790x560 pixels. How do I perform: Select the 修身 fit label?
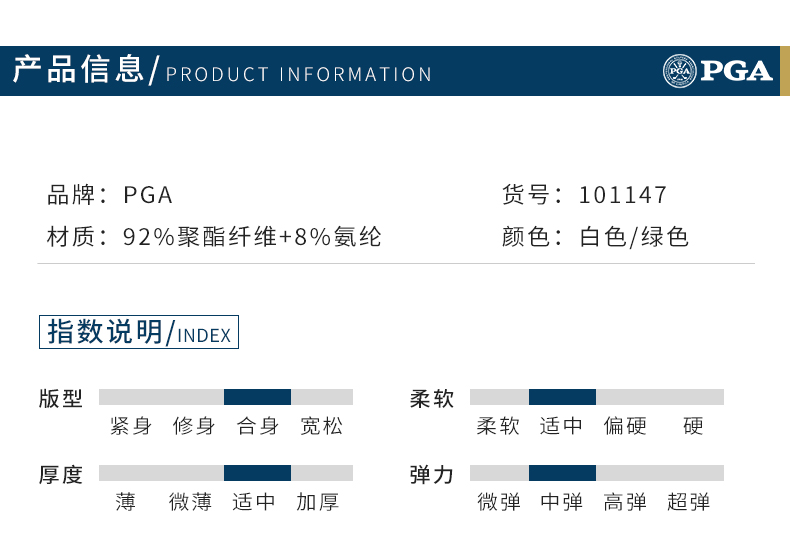[194, 426]
